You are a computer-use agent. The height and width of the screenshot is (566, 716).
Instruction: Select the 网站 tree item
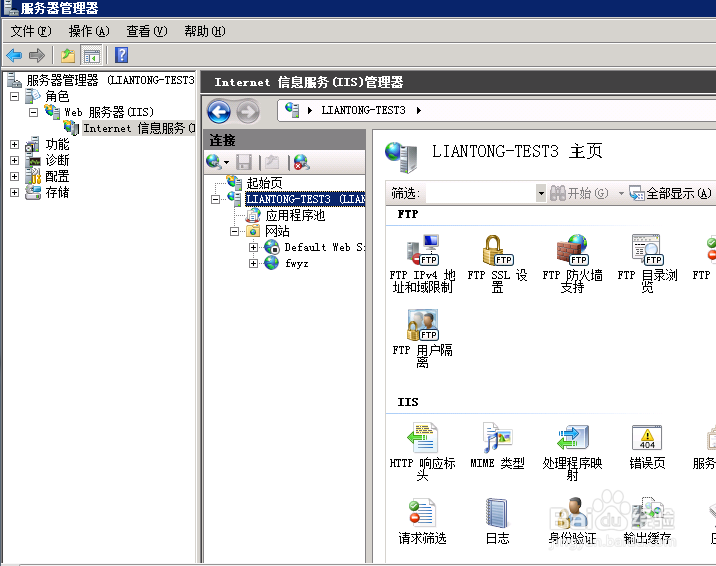[x=277, y=231]
